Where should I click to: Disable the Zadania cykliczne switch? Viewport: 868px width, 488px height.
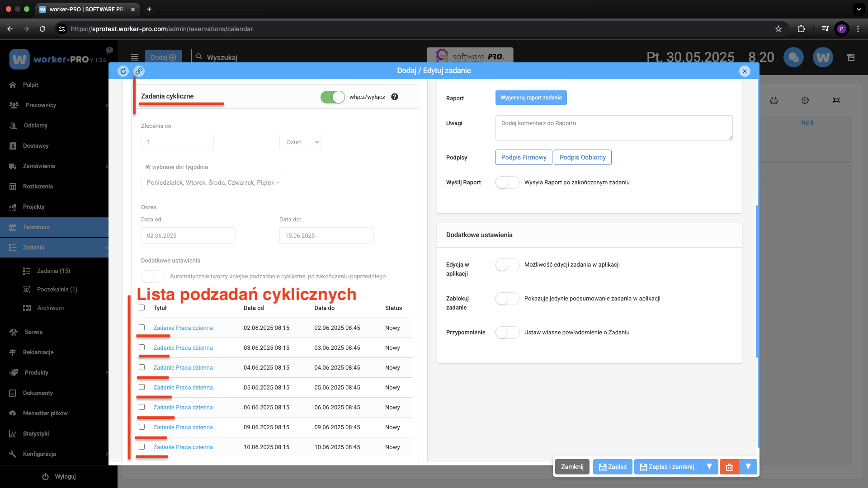click(x=333, y=97)
